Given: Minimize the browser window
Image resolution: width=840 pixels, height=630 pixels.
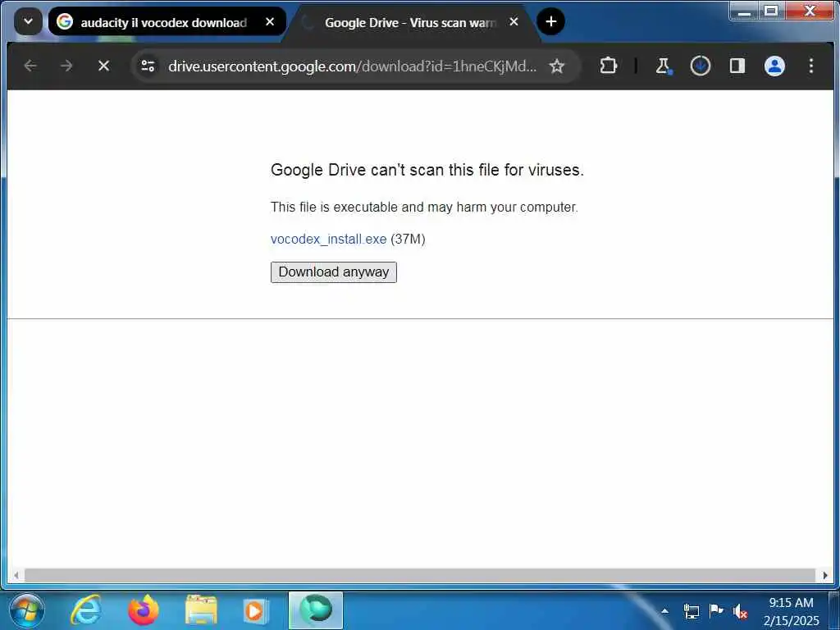Looking at the screenshot, I should [744, 11].
